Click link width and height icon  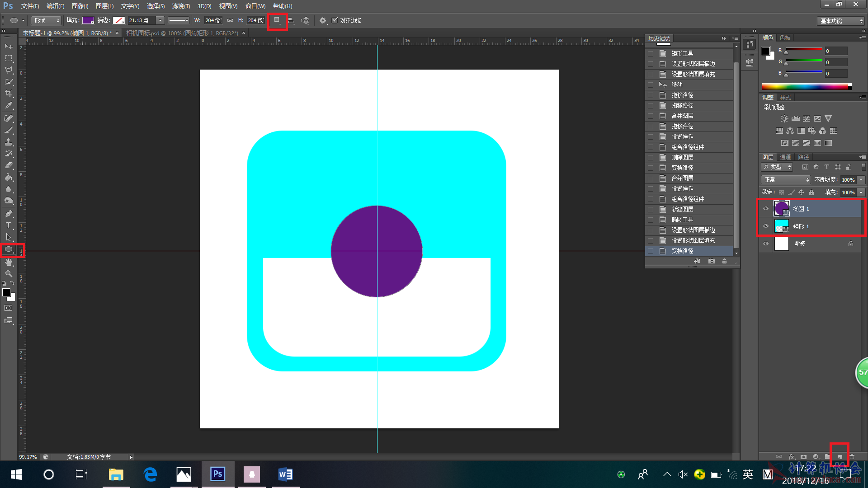pyautogui.click(x=230, y=20)
